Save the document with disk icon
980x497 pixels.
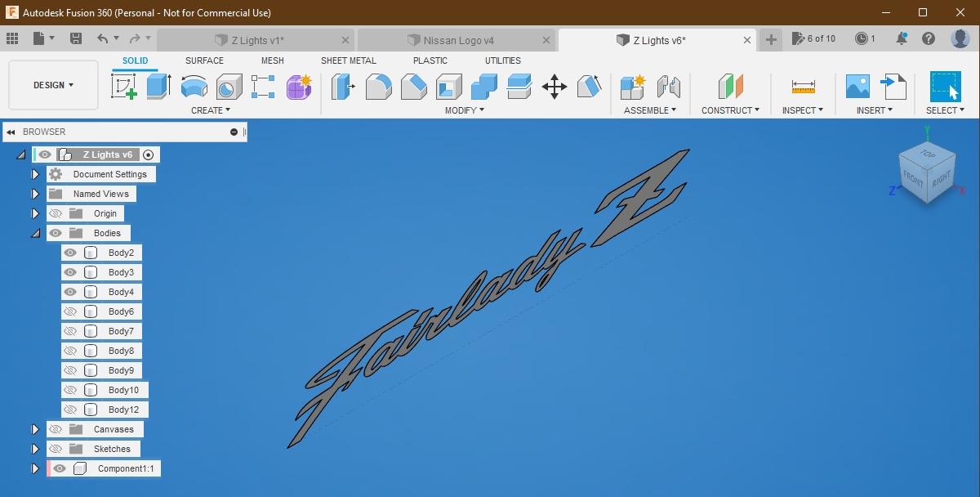(75, 38)
